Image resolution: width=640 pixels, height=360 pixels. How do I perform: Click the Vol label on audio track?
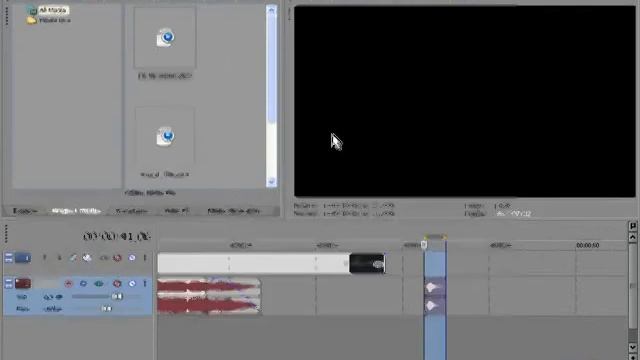22,297
